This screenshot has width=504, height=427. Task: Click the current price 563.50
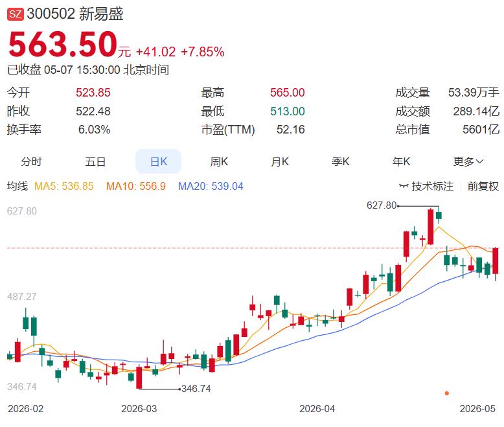pyautogui.click(x=62, y=44)
